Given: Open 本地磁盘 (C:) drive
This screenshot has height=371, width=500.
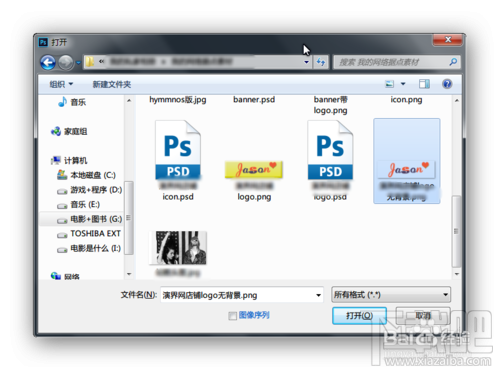Looking at the screenshot, I should [93, 175].
